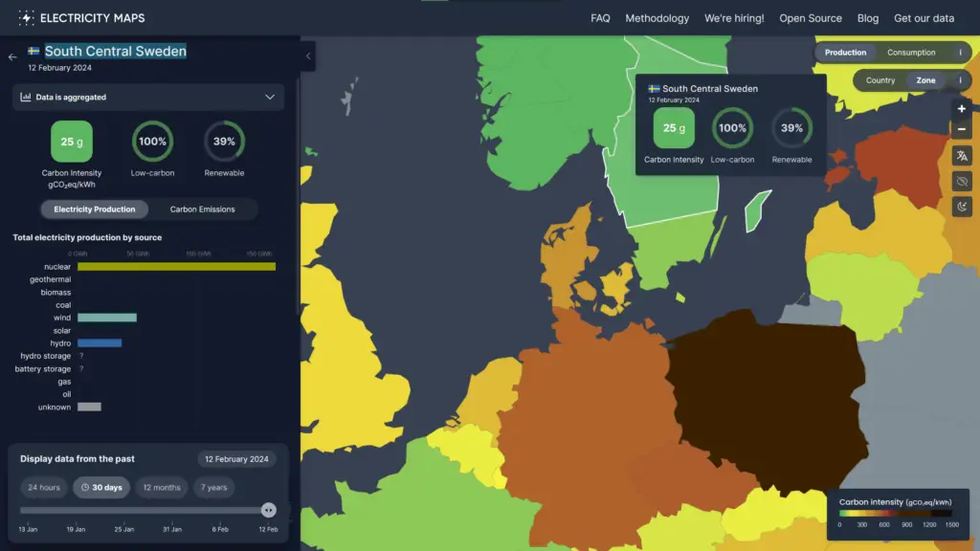Toggle the map layer visibility icon
980x551 pixels.
962,182
